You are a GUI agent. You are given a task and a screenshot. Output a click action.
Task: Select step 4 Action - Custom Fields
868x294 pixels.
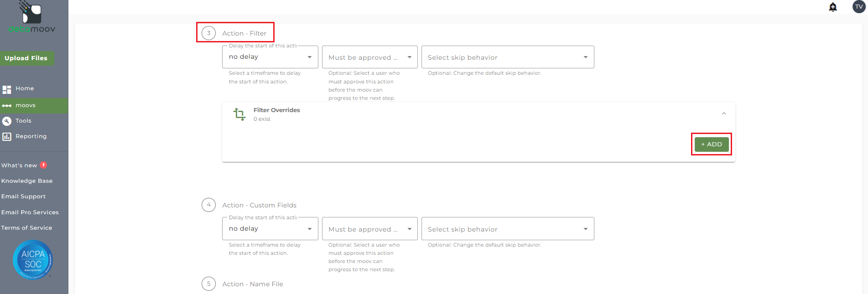pos(259,205)
